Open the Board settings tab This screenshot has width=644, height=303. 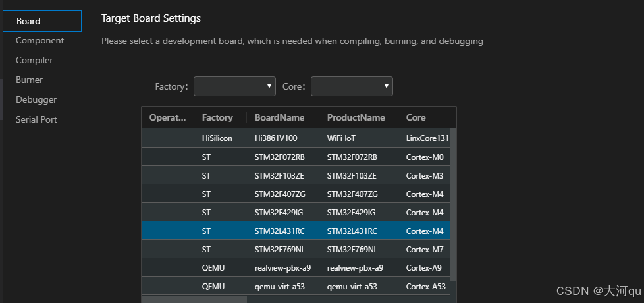[29, 21]
